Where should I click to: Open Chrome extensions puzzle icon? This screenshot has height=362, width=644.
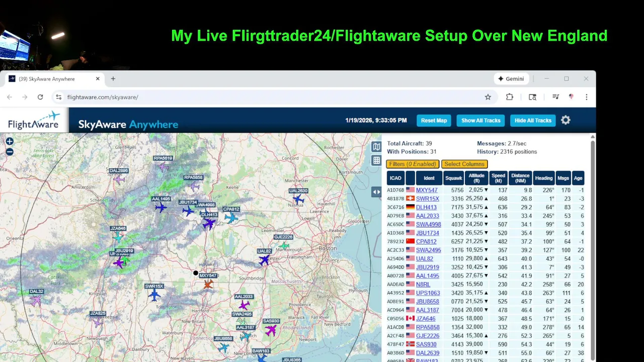point(510,97)
